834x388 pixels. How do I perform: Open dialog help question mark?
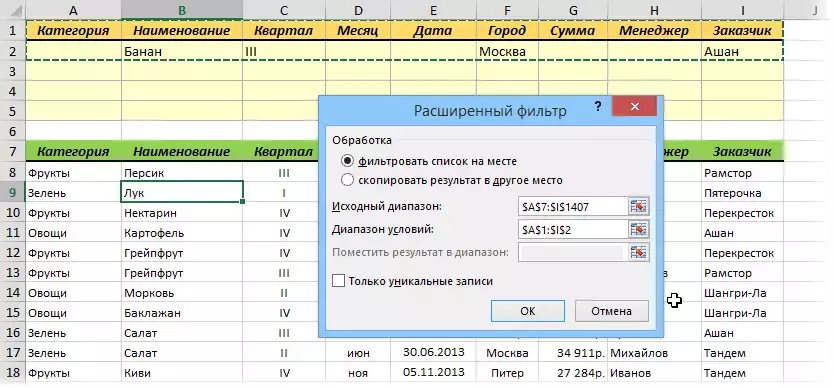(598, 107)
